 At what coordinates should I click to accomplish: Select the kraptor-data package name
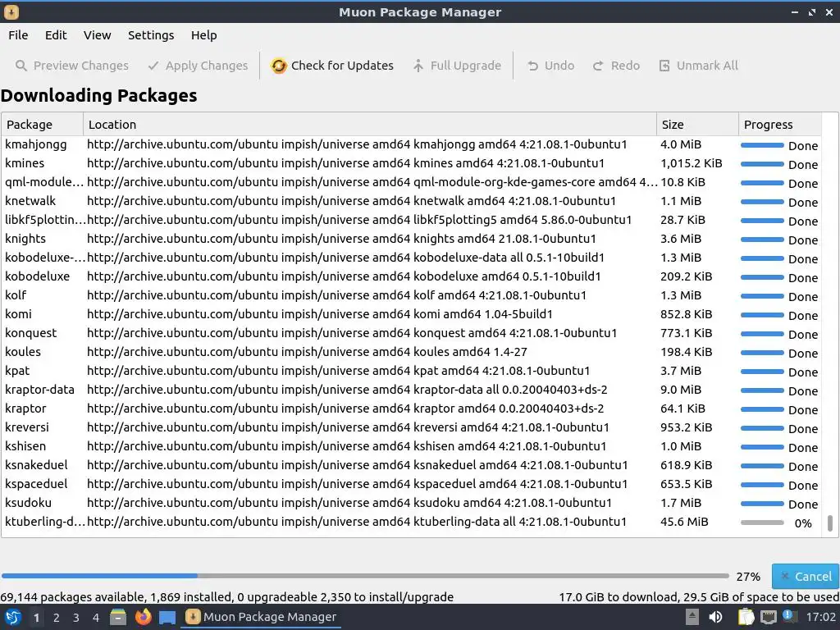39,390
